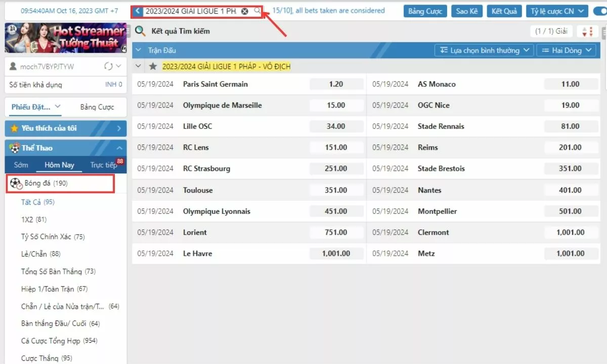This screenshot has height=364, width=607.
Task: Clear the search text with the X icon
Action: [x=245, y=11]
